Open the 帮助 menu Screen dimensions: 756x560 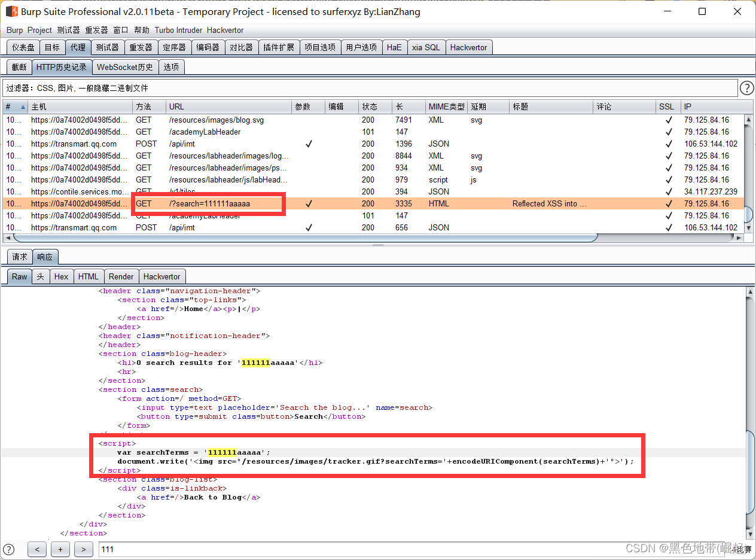[x=142, y=30]
